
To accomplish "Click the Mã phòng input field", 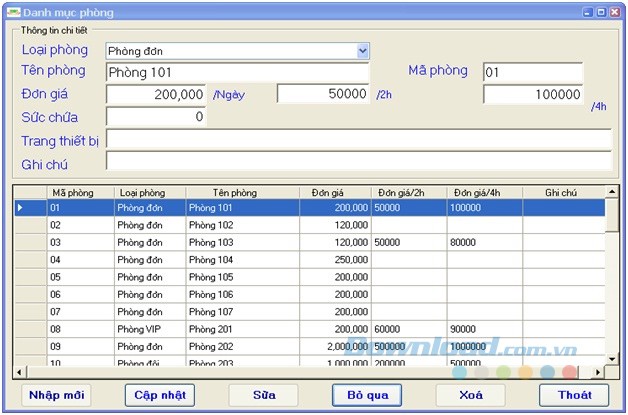I will [532, 72].
